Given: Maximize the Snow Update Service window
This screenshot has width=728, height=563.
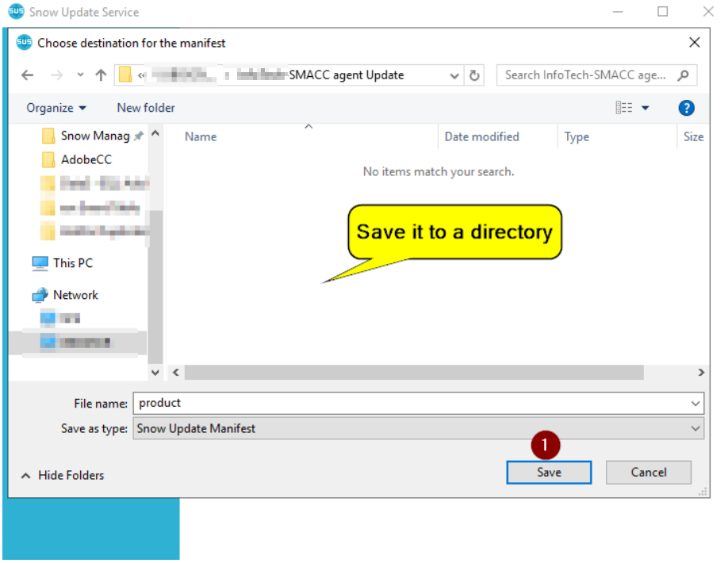Looking at the screenshot, I should pos(662,12).
